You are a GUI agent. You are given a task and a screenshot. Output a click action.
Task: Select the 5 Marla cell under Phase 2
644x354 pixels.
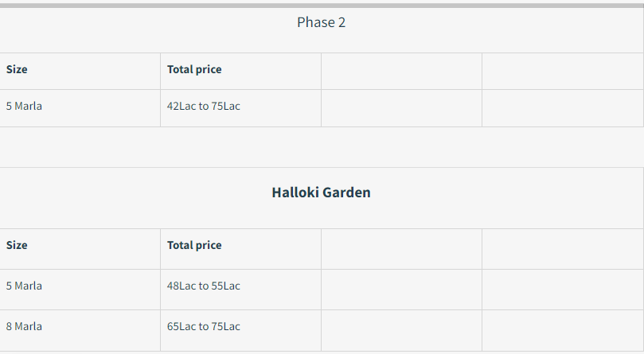tap(24, 106)
